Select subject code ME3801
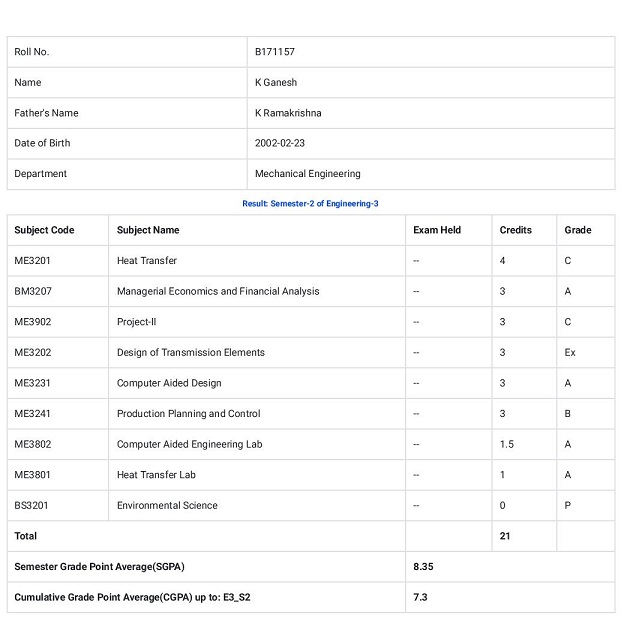 tap(32, 475)
